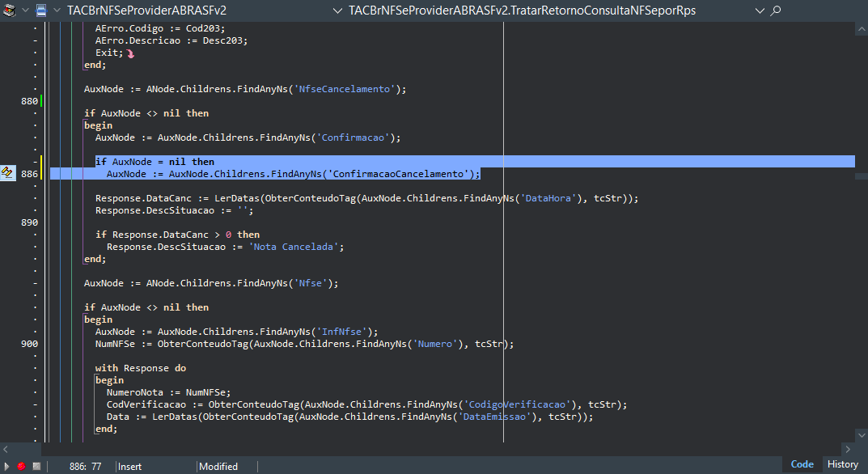Click the flow-jump glyph after Exit;

point(130,53)
